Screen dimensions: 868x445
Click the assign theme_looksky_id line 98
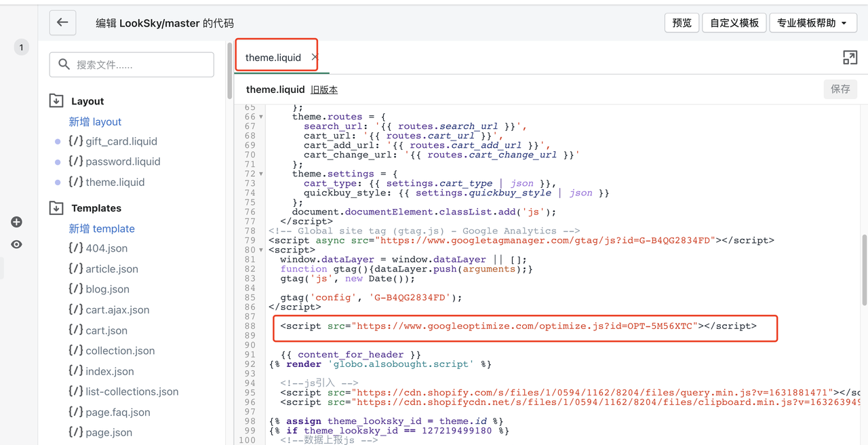386,421
